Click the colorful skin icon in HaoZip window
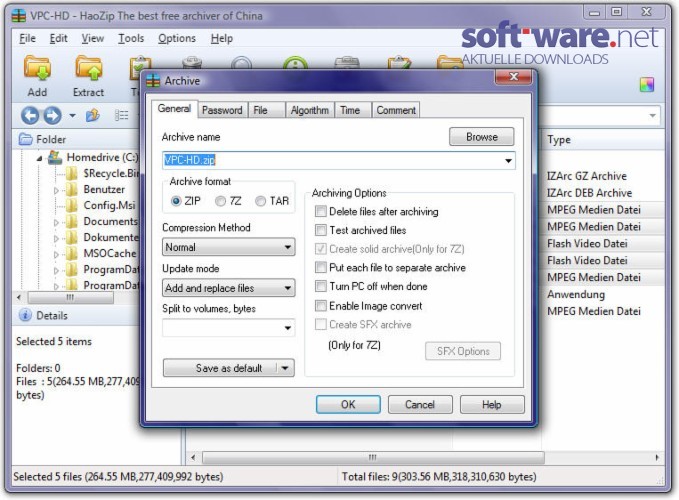Viewport: 679px width, 500px height. 647,84
